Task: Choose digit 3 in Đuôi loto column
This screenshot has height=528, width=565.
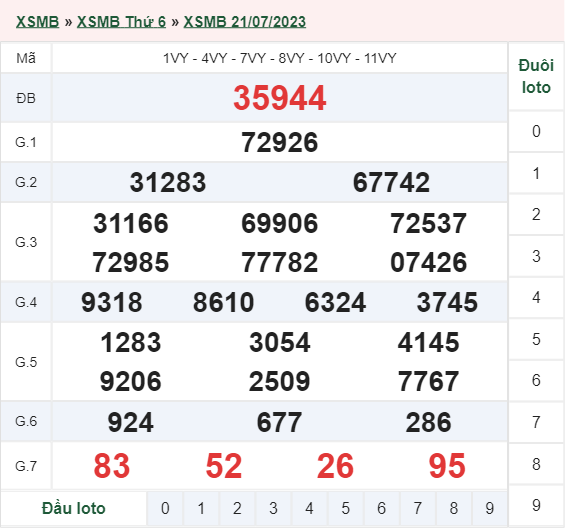Action: coord(536,256)
